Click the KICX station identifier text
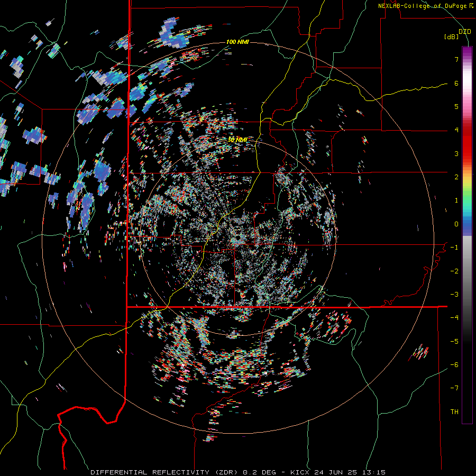This screenshot has height=476, width=476. (x=300, y=472)
